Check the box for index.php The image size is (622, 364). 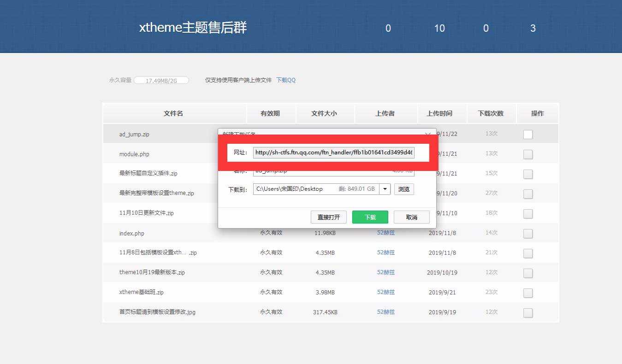pyautogui.click(x=528, y=234)
